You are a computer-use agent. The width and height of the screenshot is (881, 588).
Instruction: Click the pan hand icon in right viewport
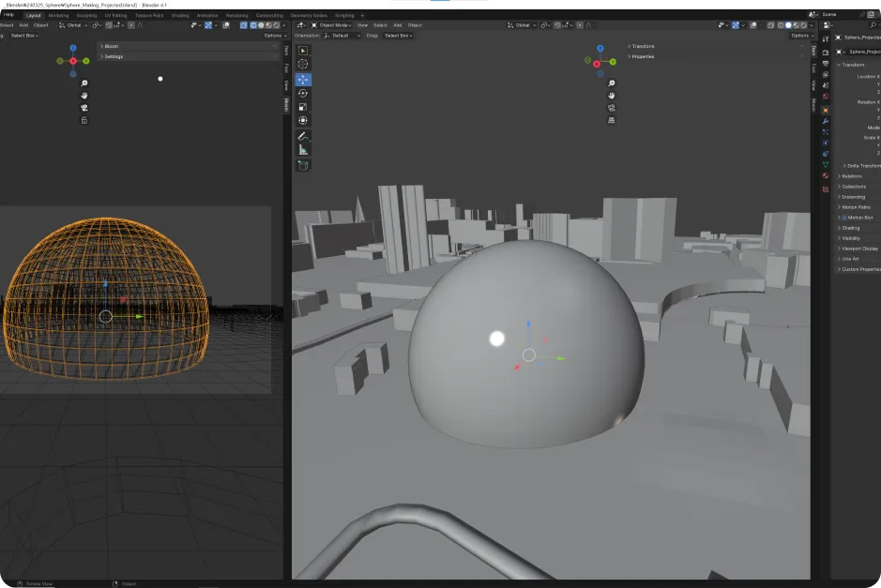tap(612, 96)
